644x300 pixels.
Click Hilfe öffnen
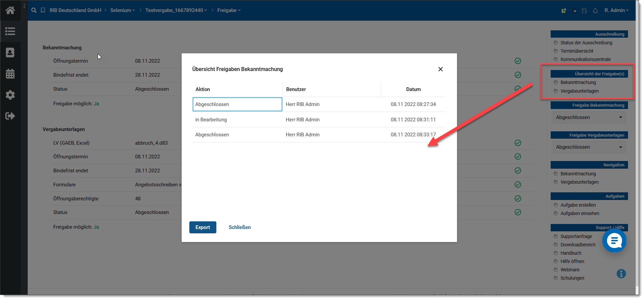[x=572, y=261]
